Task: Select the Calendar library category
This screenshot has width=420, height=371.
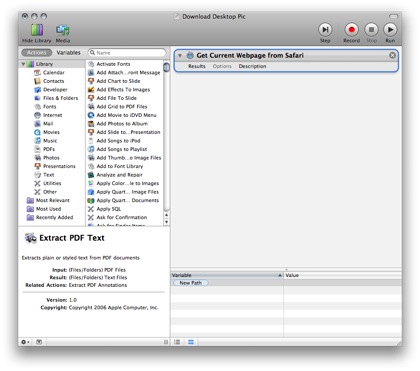Action: tap(53, 72)
